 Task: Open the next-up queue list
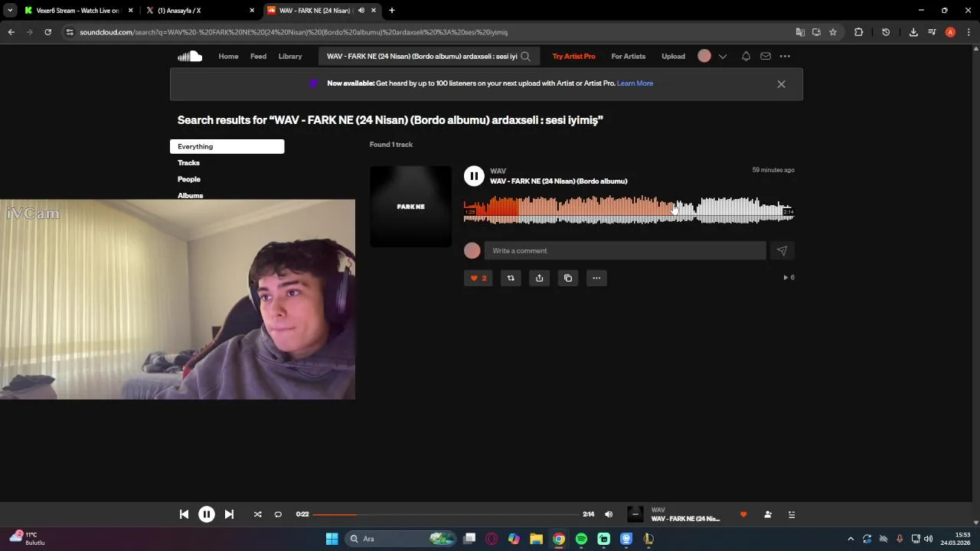pyautogui.click(x=792, y=514)
